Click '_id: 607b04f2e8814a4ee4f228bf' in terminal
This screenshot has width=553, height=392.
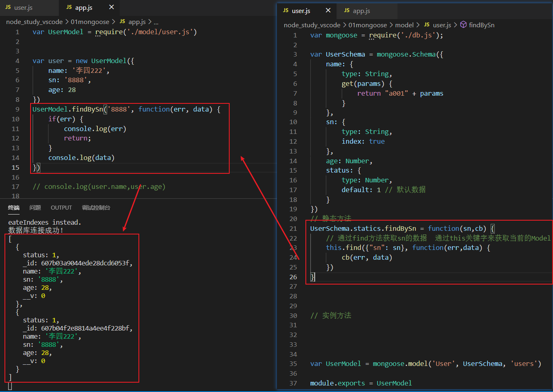78,328
